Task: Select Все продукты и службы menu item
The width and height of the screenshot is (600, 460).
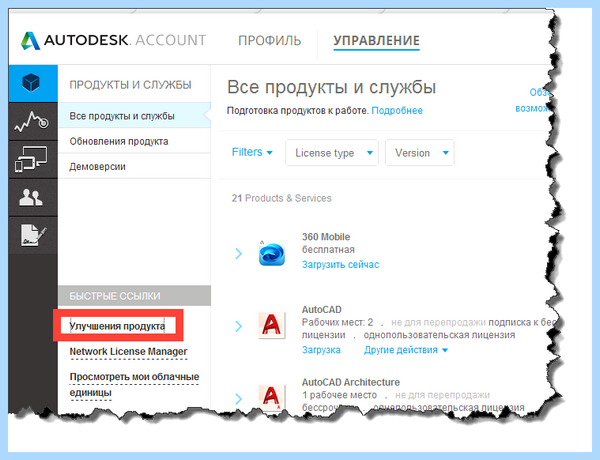Action: tap(134, 116)
